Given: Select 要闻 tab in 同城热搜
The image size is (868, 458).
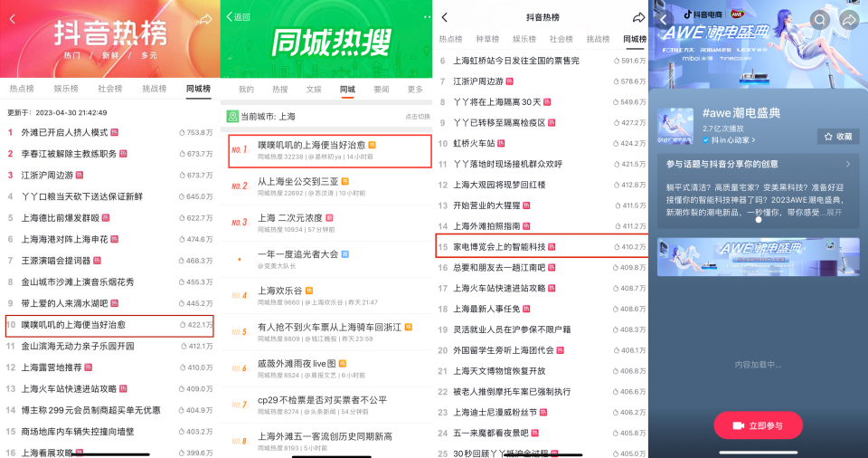Looking at the screenshot, I should [x=382, y=90].
